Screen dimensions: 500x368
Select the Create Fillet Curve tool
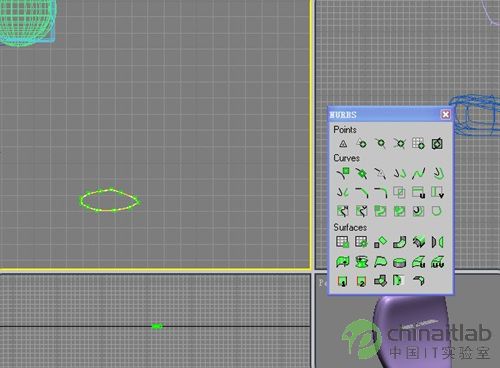click(x=380, y=192)
